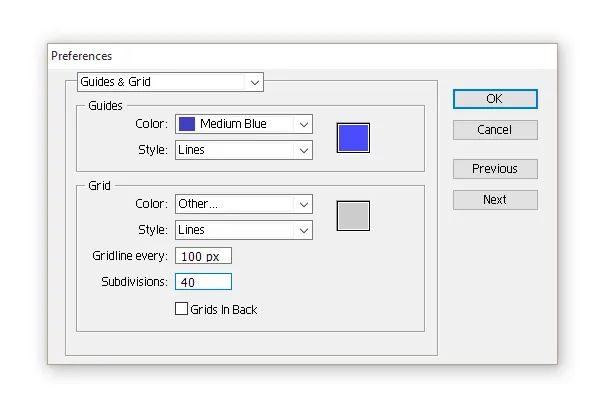Go to the Previous preferences page

click(x=495, y=169)
